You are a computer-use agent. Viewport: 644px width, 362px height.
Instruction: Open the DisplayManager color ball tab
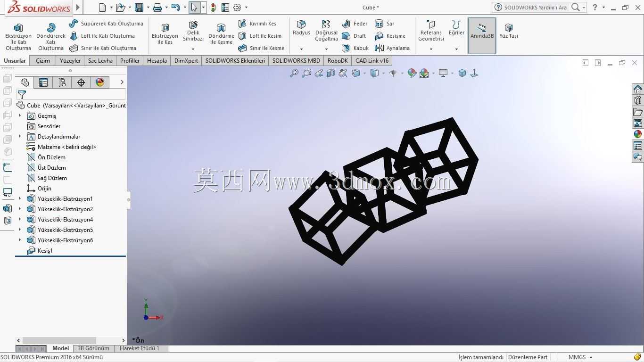[x=100, y=82]
